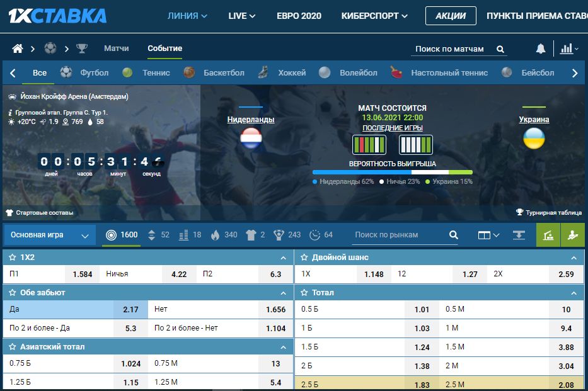Select Бейсбол sport filter

point(527,72)
